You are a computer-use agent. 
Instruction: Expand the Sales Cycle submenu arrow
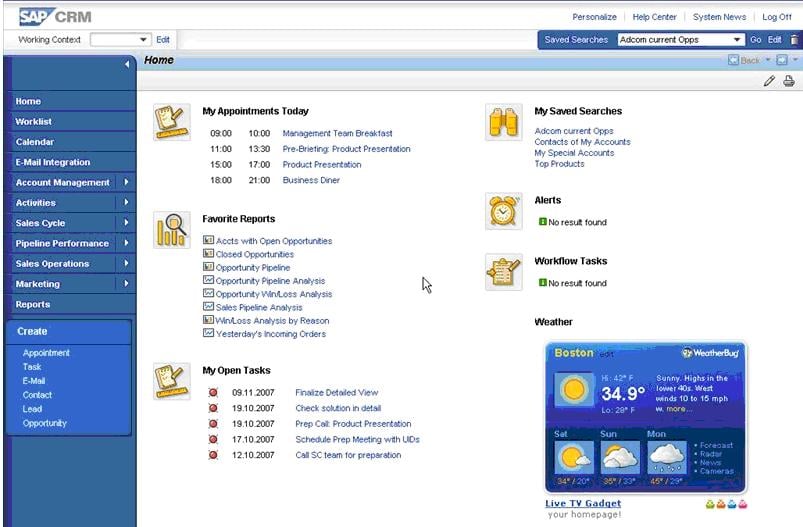click(x=126, y=223)
